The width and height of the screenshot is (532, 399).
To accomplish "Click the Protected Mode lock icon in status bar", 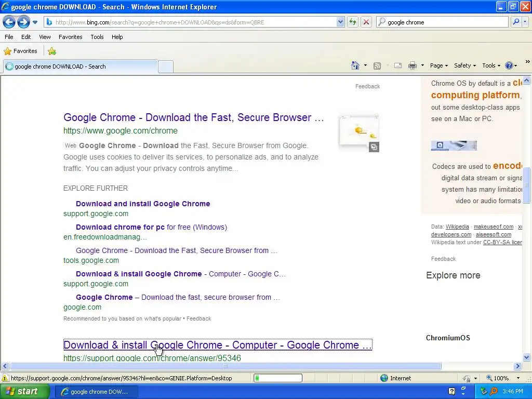I will pos(467,378).
